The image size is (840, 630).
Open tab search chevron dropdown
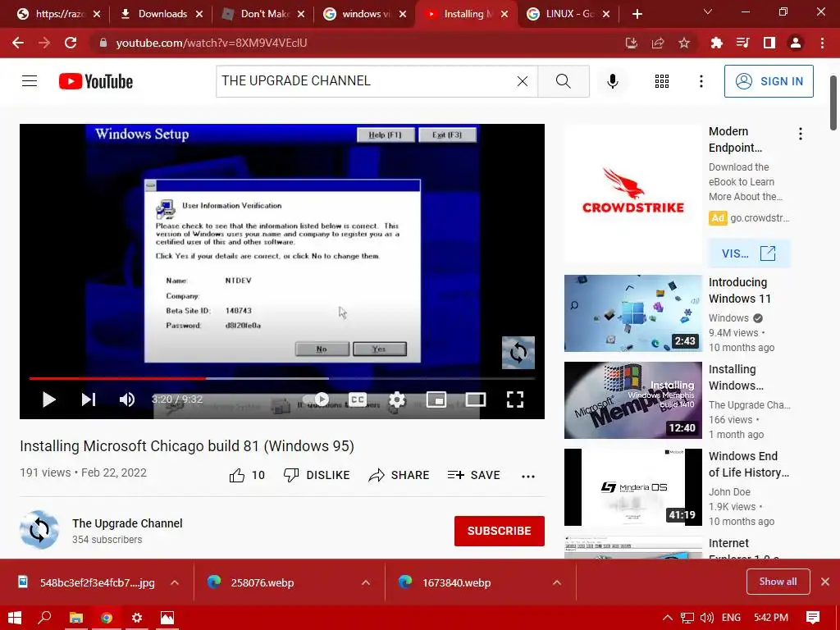click(x=708, y=11)
